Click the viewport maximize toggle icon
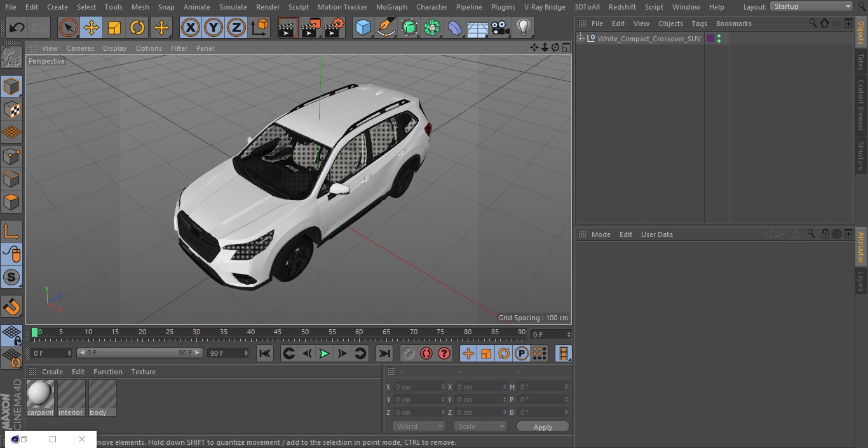Screen dimensions: 868x448 click(x=566, y=48)
